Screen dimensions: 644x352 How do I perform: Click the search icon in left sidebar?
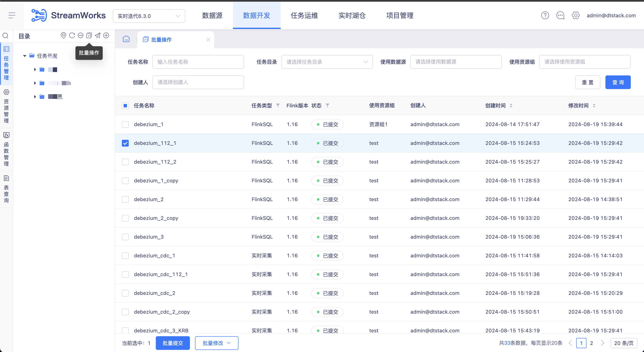tap(6, 36)
